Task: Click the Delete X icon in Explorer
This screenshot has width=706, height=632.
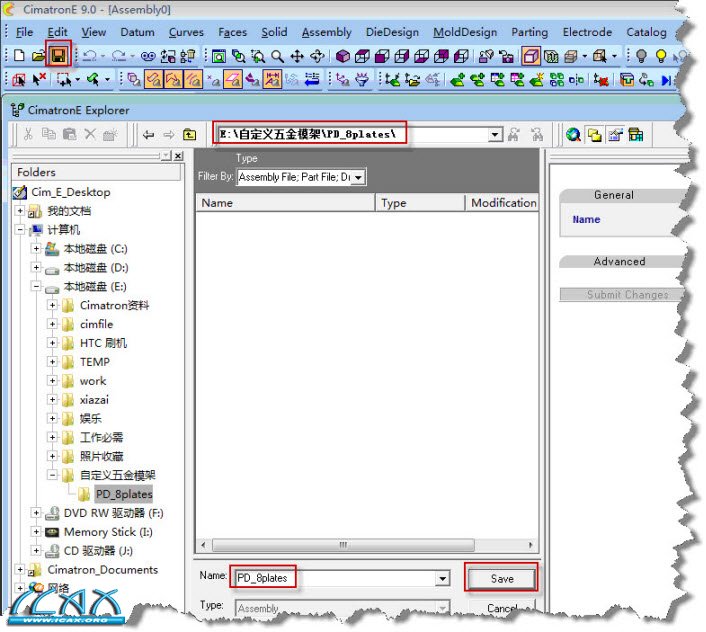Action: click(x=90, y=134)
